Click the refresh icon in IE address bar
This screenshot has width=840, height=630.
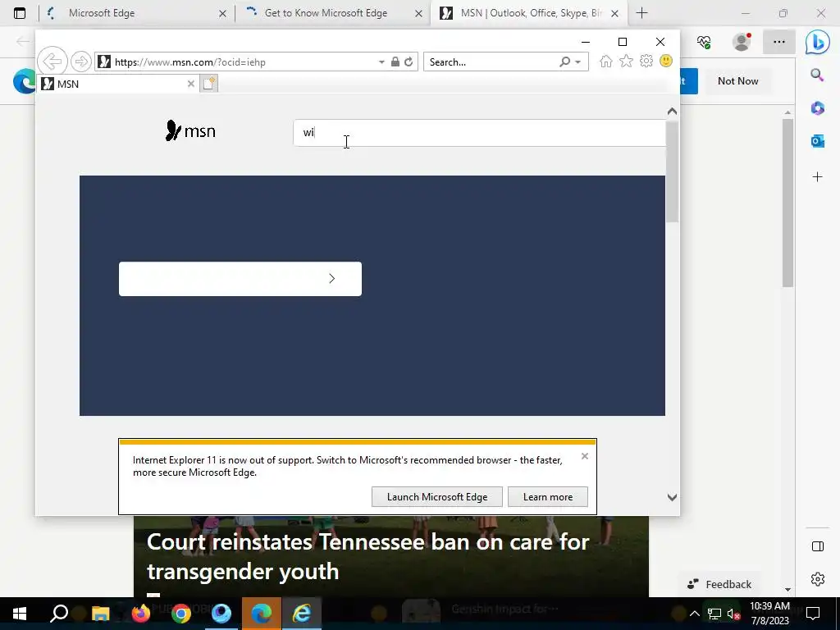[409, 62]
